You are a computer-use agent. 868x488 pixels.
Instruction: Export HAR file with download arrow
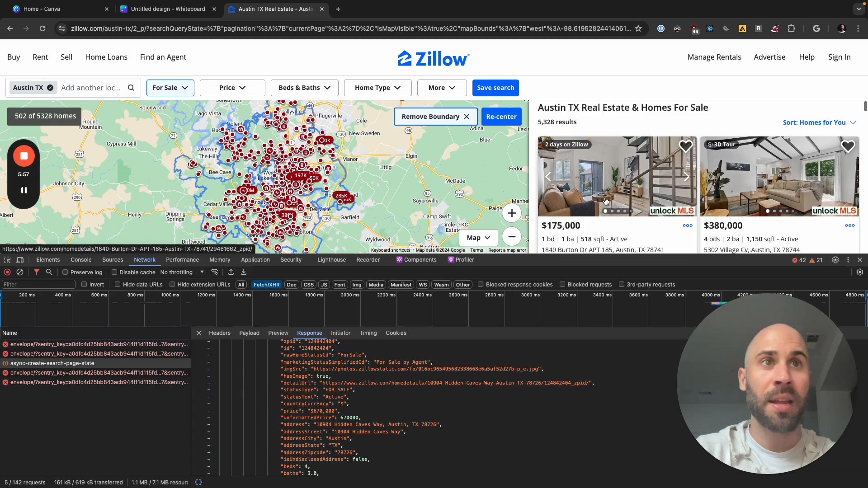244,272
